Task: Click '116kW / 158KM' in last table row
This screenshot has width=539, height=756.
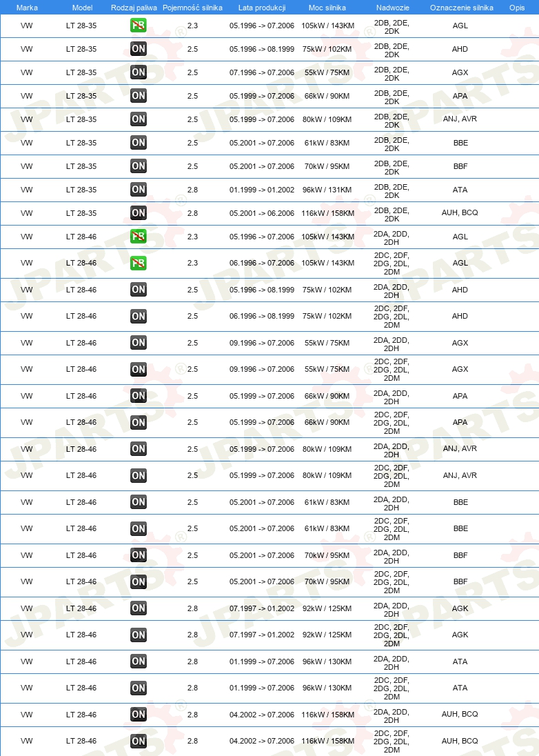Action: coord(327,741)
